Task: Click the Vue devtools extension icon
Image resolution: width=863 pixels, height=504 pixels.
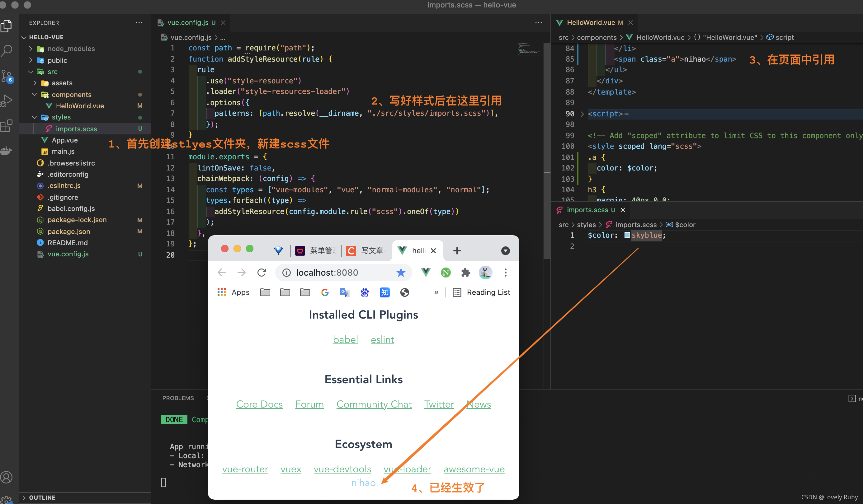Action: click(426, 272)
